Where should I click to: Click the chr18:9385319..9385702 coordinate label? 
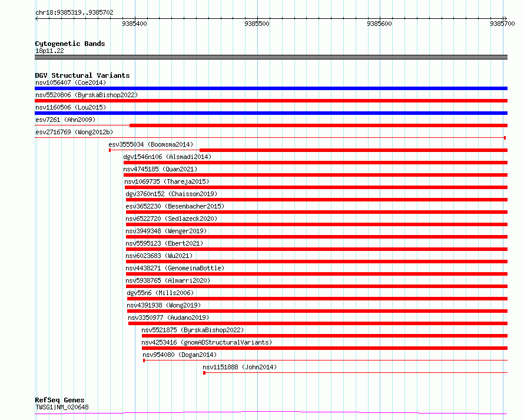[74, 12]
